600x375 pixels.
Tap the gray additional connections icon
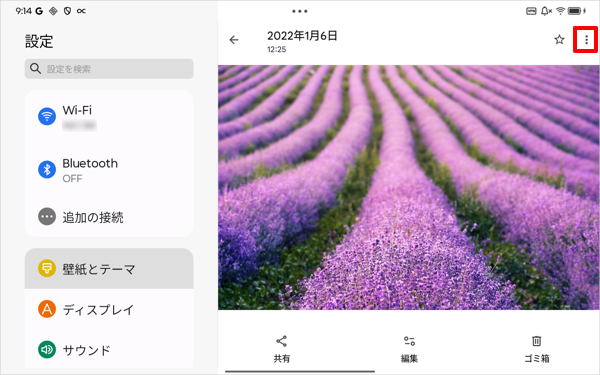47,217
